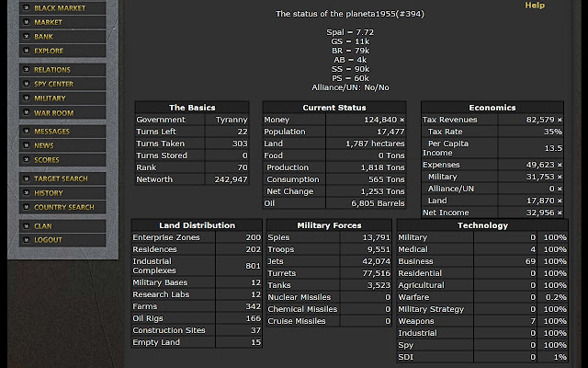Open the Messages page
This screenshot has width=588, height=368.
point(62,132)
